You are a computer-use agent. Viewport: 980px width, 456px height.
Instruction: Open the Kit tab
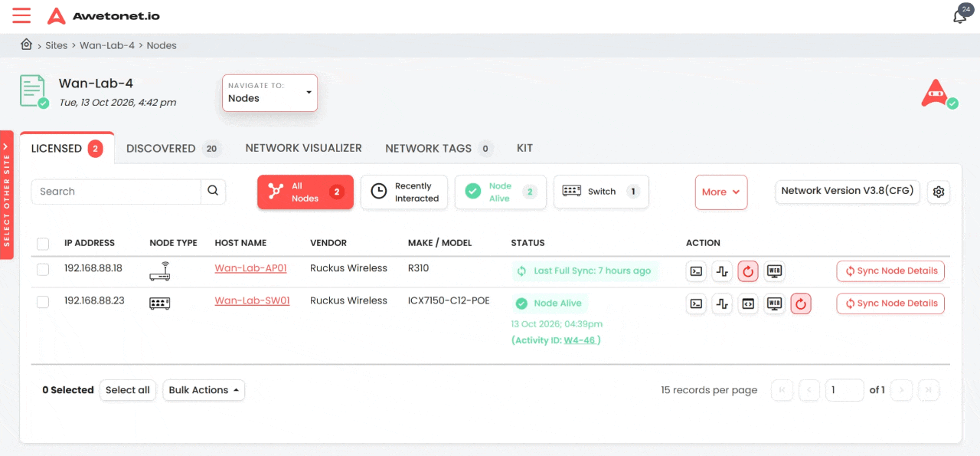coord(524,148)
